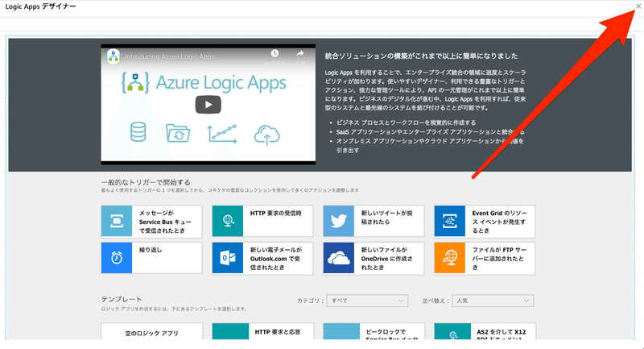Click the video share arrow icon
The image size is (644, 349).
(x=299, y=53)
